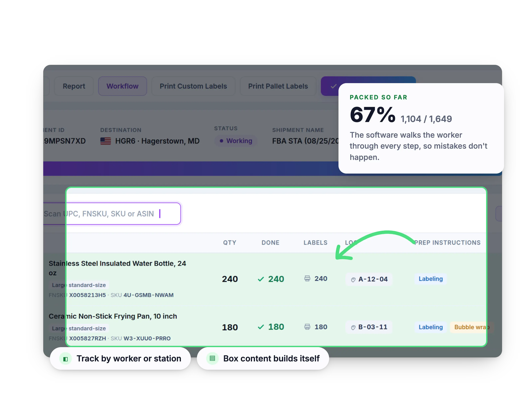Click green checkmark beside 240 done

[261, 279]
